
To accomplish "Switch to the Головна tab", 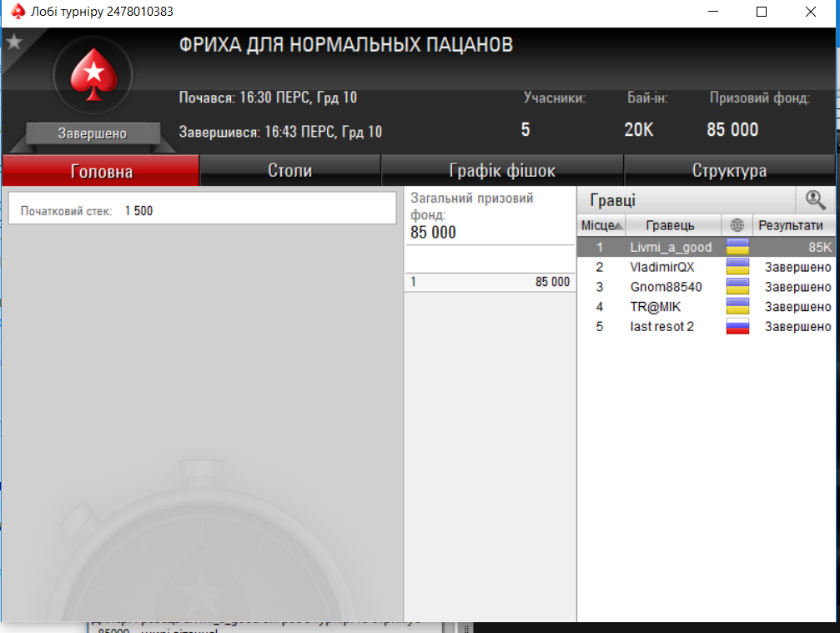I will (101, 171).
